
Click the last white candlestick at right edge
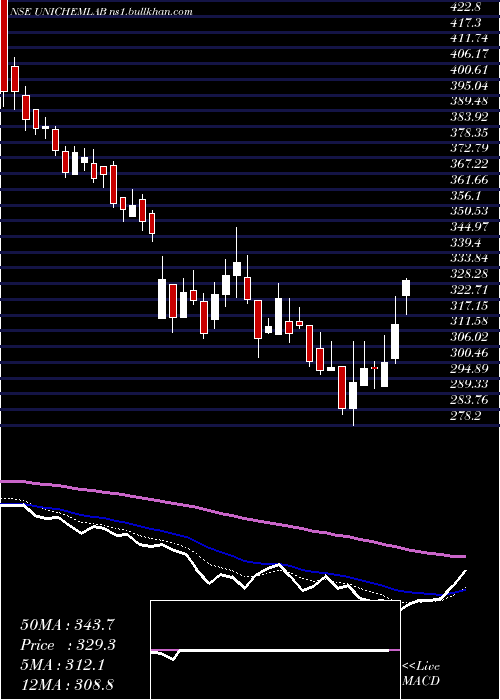406,288
